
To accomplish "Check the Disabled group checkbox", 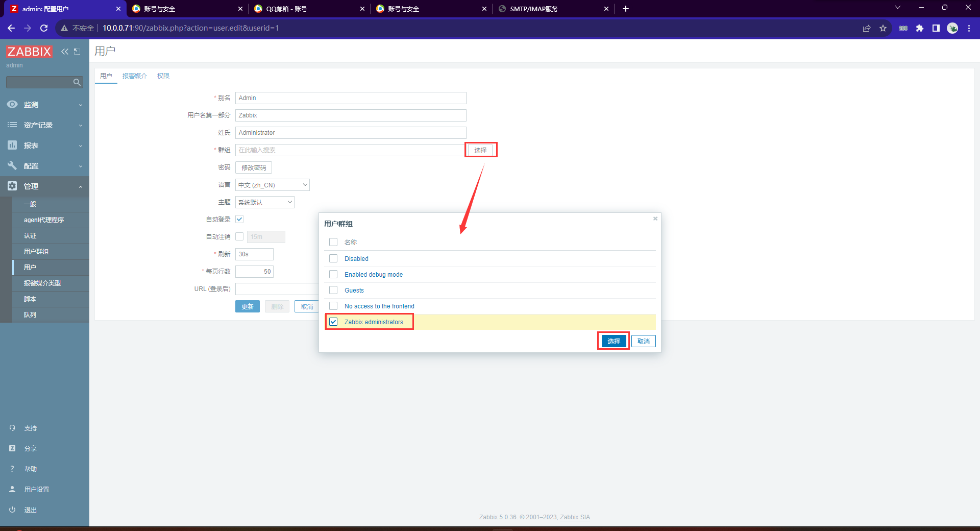I will click(333, 258).
